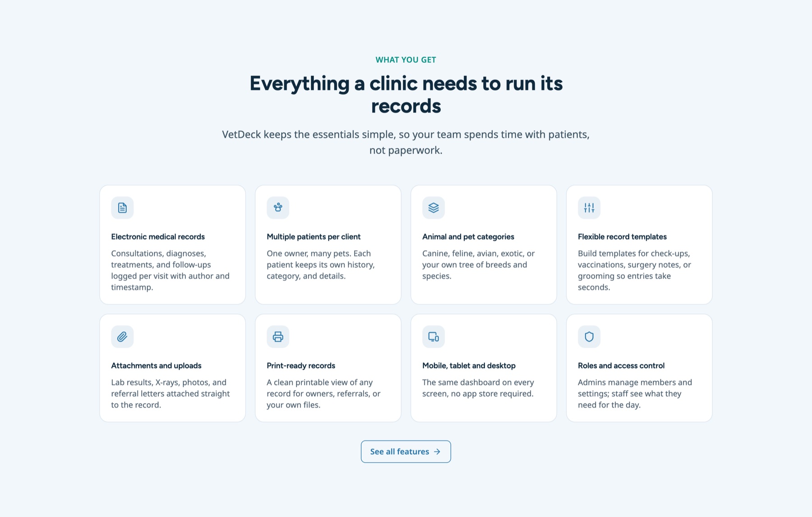Click the printer icon for Print-ready records
Screen dimensions: 812x517
278,337
